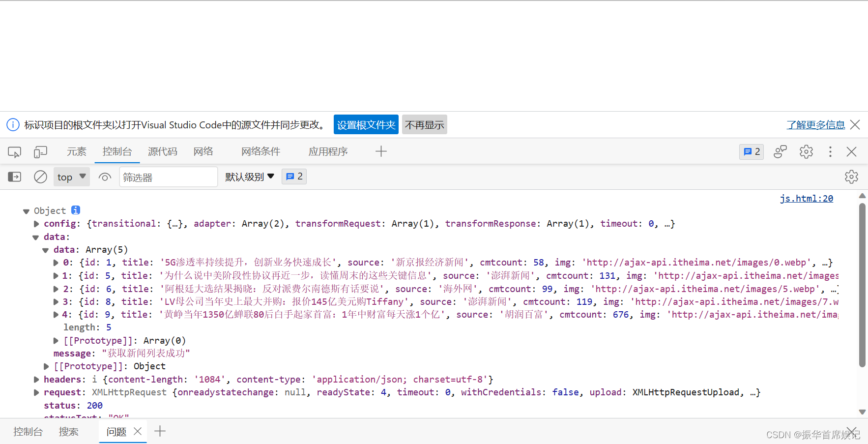Open the three-dot customize menu
The image size is (868, 444).
830,151
